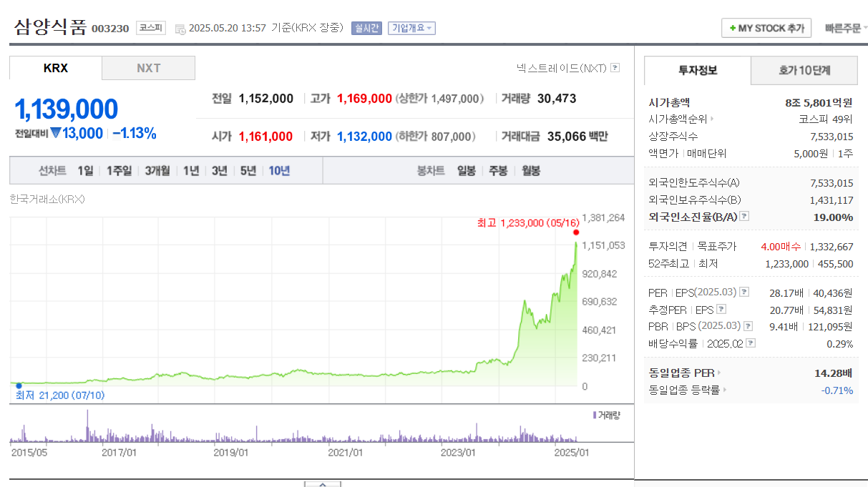The width and height of the screenshot is (868, 487).
Task: Click the price line chart area
Action: 293,302
